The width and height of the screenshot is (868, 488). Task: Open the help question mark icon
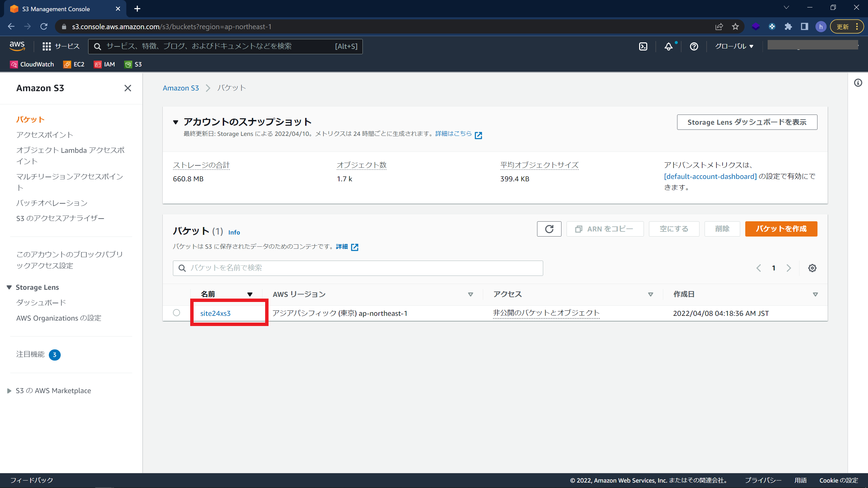(x=694, y=46)
